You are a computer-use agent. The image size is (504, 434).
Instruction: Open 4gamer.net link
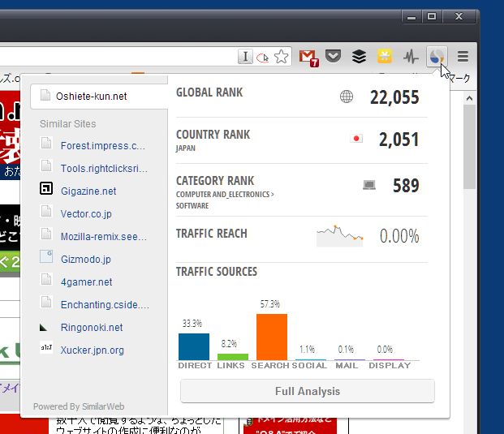pyautogui.click(x=87, y=282)
